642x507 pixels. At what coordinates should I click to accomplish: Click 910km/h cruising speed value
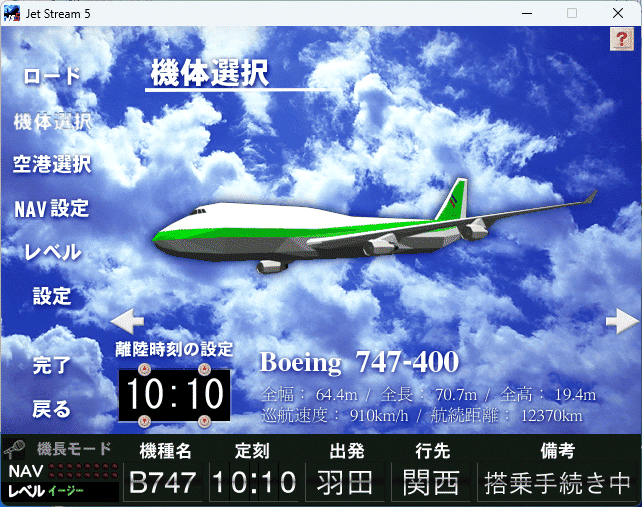pos(379,416)
